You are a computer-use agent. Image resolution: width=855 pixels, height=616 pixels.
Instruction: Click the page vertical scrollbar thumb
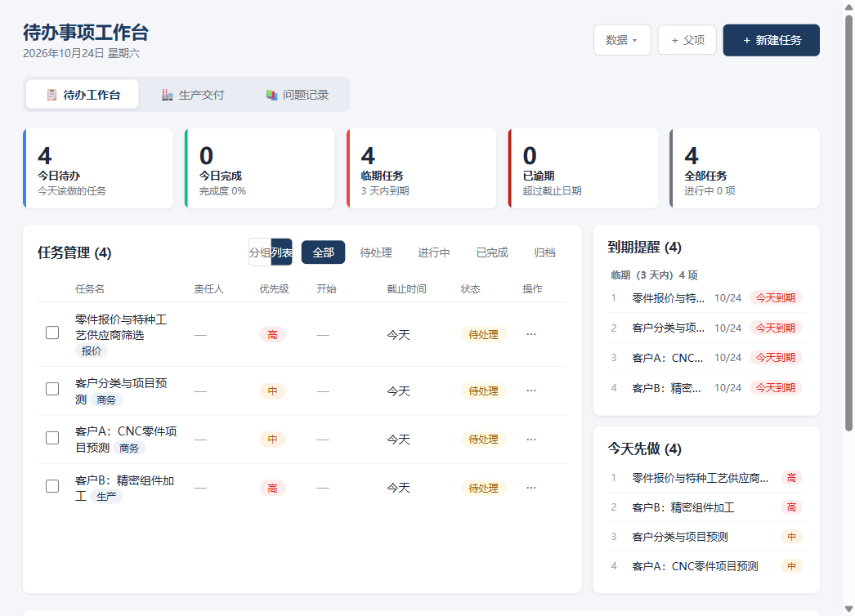849,222
